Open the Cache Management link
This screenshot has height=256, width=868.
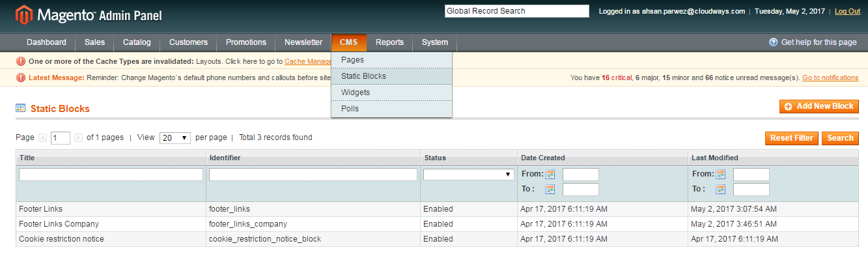click(308, 61)
